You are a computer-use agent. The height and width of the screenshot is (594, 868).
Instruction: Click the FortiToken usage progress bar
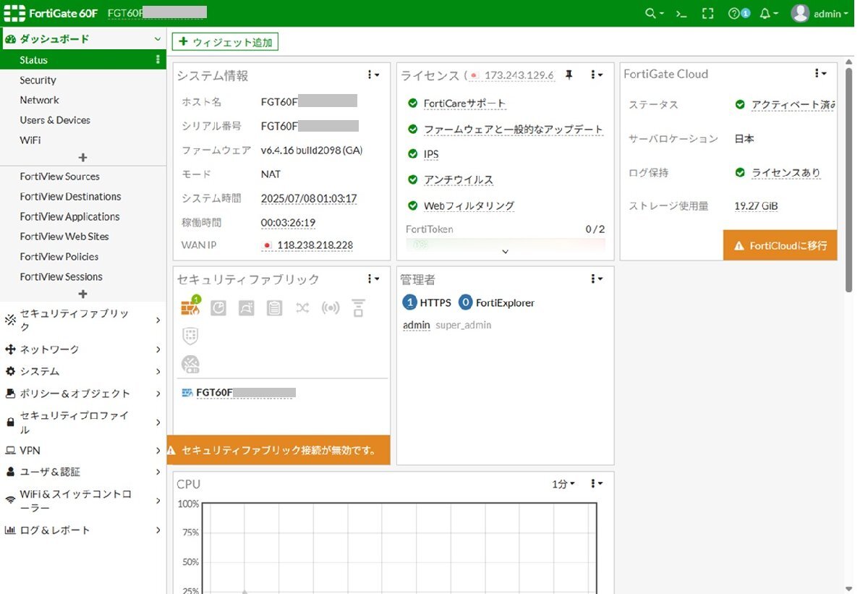coord(505,243)
